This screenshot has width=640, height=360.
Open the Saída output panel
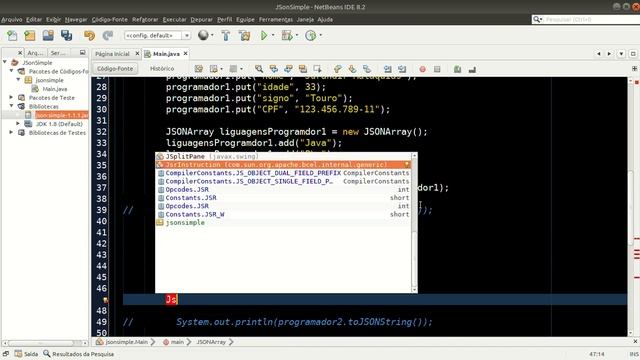pyautogui.click(x=27, y=354)
